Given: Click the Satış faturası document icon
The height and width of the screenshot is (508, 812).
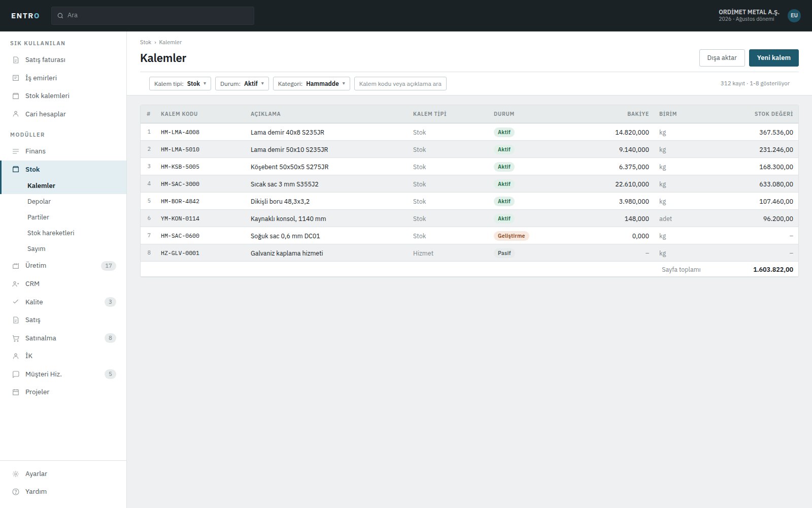Looking at the screenshot, I should tap(16, 60).
